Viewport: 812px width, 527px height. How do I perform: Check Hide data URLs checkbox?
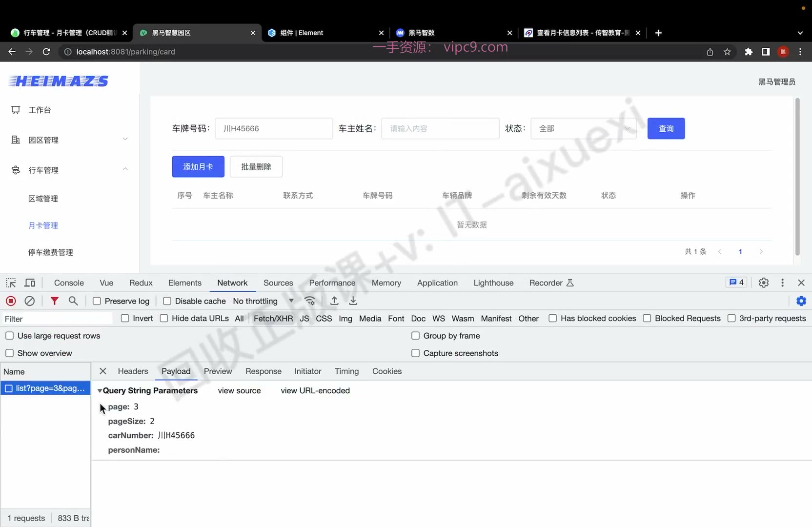pos(164,318)
